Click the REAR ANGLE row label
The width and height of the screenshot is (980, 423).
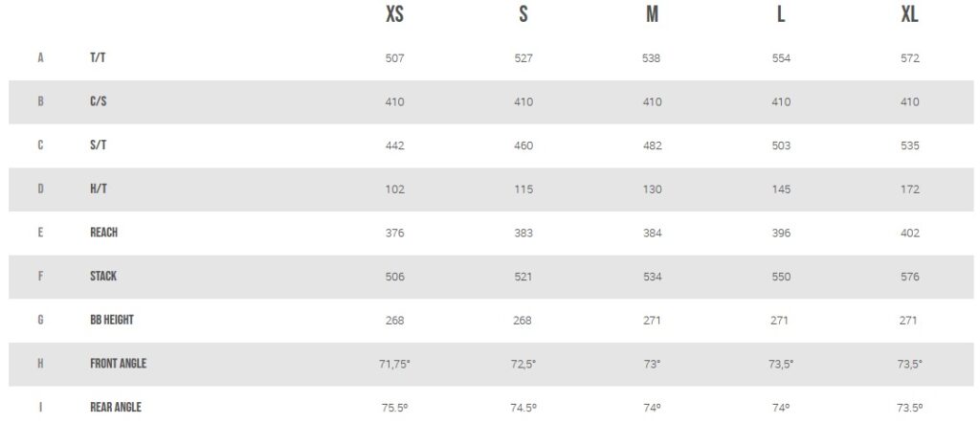[x=116, y=408]
